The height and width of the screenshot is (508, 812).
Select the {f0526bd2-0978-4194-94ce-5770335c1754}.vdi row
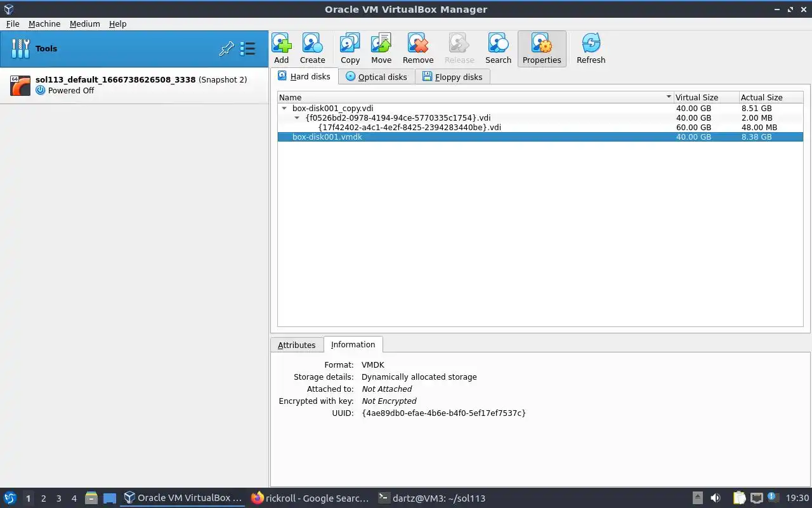tap(540, 118)
